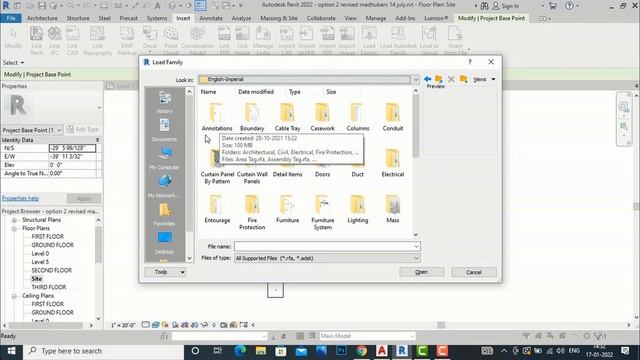Switch to the Collaborate ribbon tab
This screenshot has width=640, height=360.
tap(321, 18)
